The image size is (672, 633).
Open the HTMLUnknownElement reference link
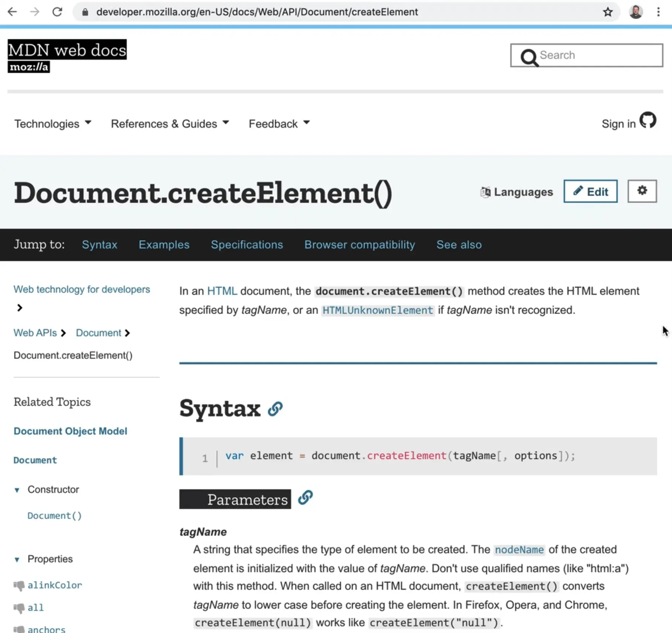[377, 310]
